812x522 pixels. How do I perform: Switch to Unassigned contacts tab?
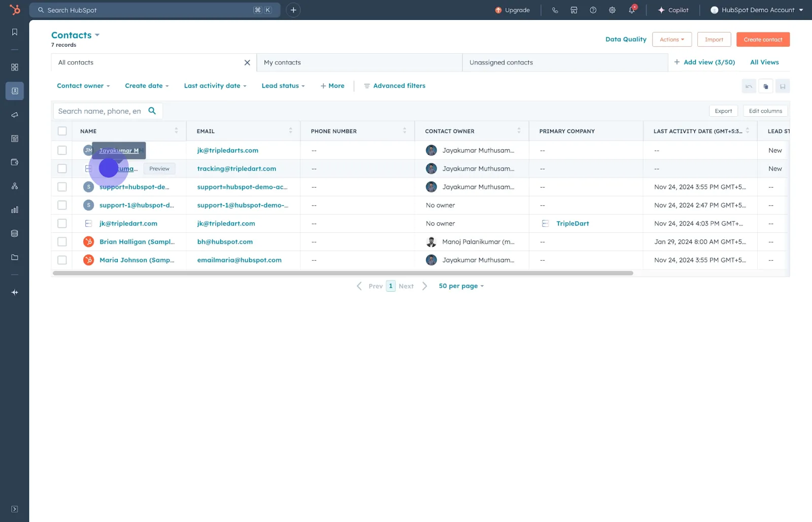[x=565, y=62]
